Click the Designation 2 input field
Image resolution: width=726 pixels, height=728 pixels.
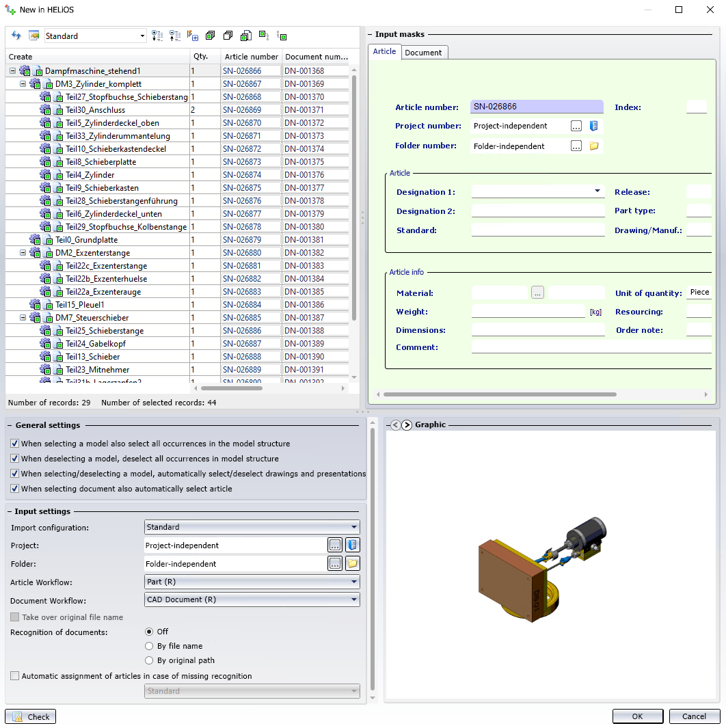pos(538,211)
